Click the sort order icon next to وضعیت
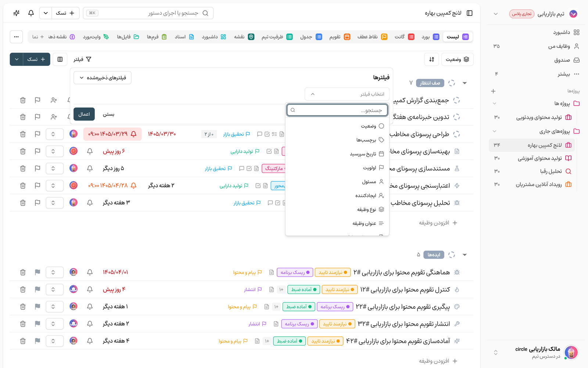Image resolution: width=588 pixels, height=368 pixels. 431,59
